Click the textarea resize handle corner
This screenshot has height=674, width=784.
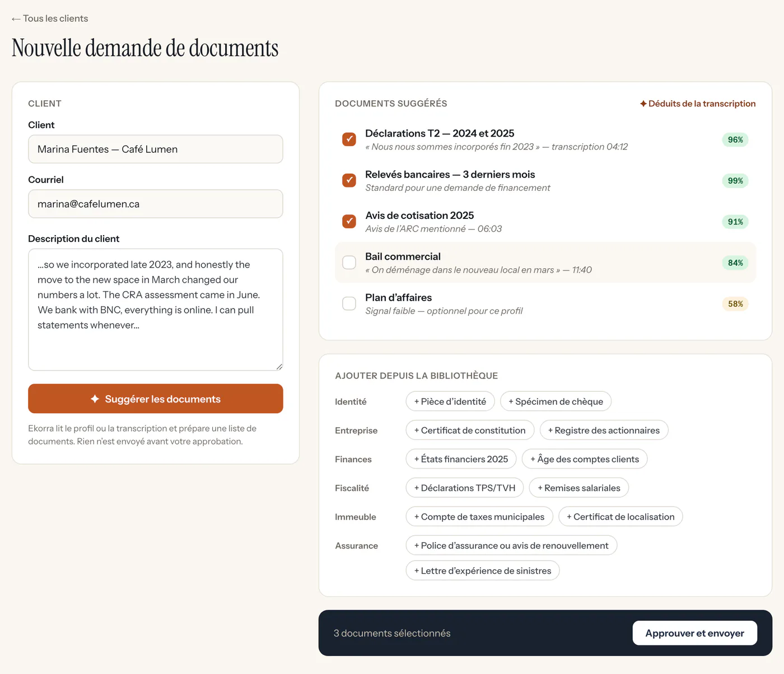279,367
